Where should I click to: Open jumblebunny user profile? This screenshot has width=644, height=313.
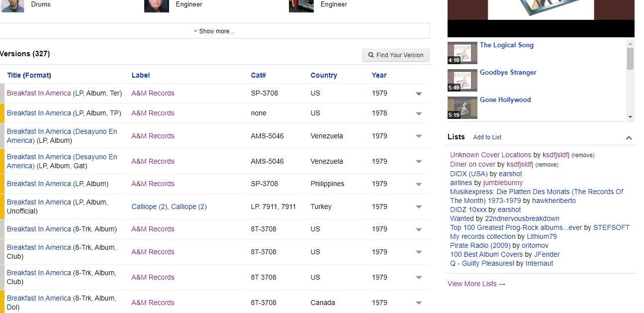[503, 183]
